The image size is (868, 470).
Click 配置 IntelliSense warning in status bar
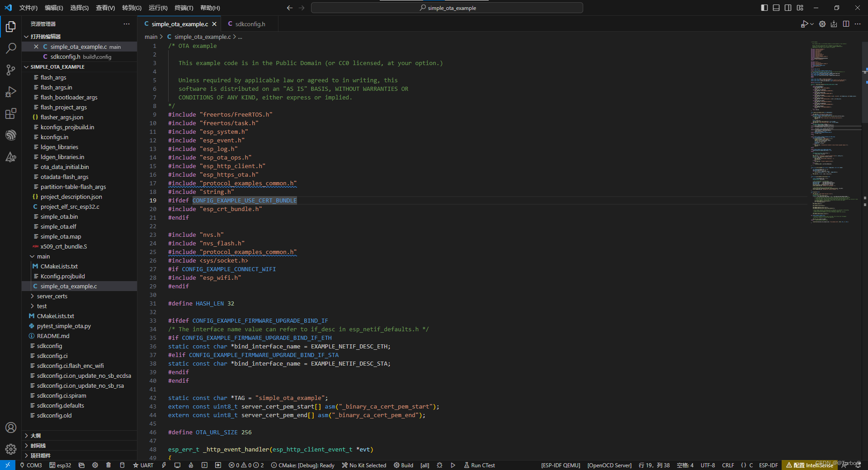(809, 465)
